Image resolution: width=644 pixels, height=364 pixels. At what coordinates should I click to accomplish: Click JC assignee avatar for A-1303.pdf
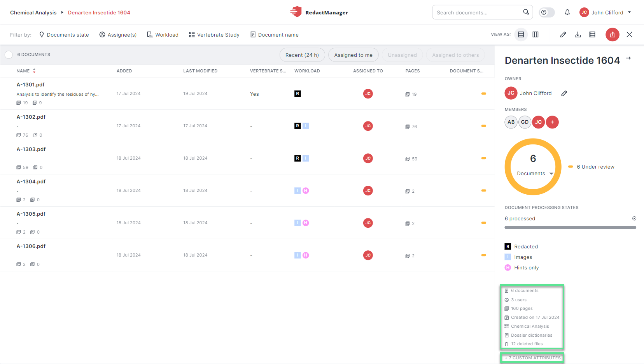pyautogui.click(x=368, y=158)
